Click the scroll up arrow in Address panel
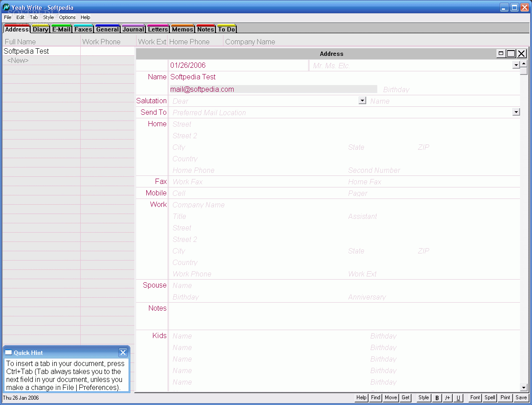 [524, 63]
